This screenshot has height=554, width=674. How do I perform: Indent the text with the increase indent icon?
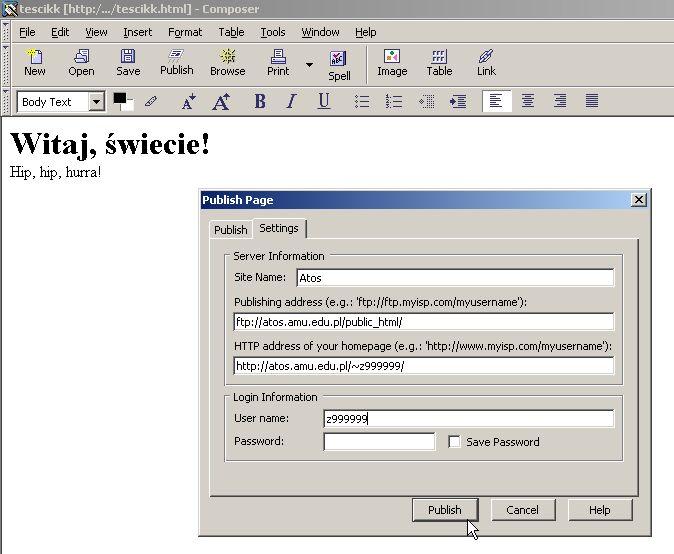(x=458, y=102)
